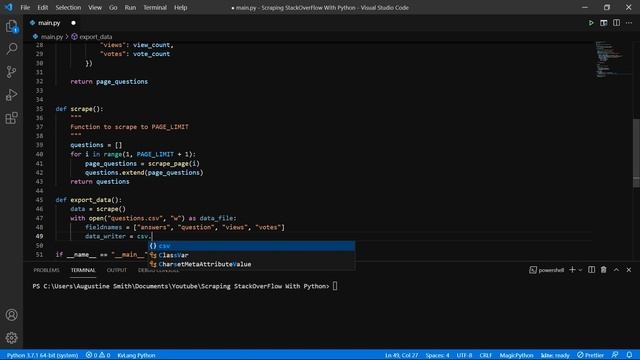The height and width of the screenshot is (360, 640).
Task: Click the scrape function definition line
Action: (80, 109)
